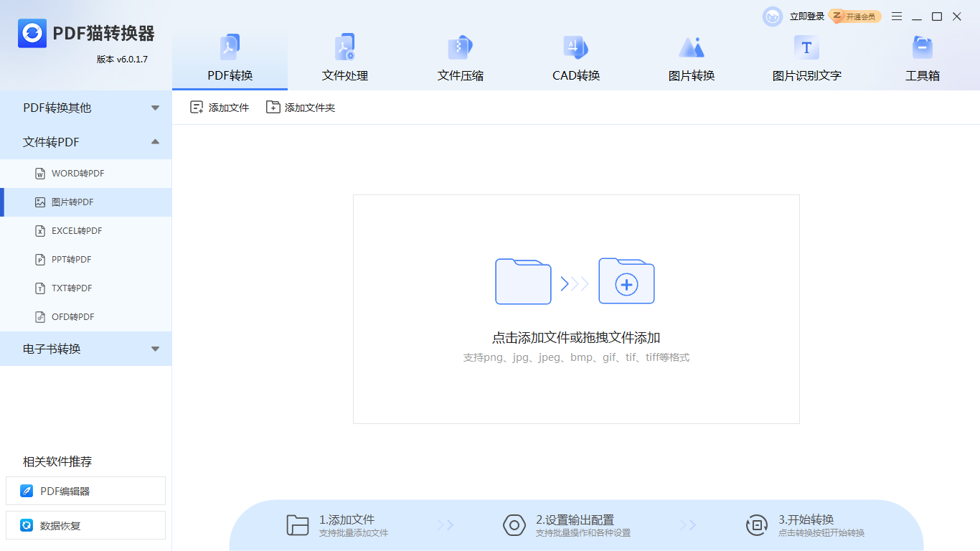The image size is (980, 551).
Task: Open the 图片识别文字 icon
Action: [x=806, y=47]
